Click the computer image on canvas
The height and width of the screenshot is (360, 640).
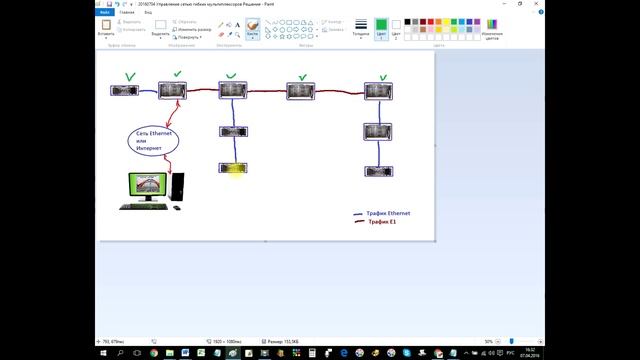152,191
